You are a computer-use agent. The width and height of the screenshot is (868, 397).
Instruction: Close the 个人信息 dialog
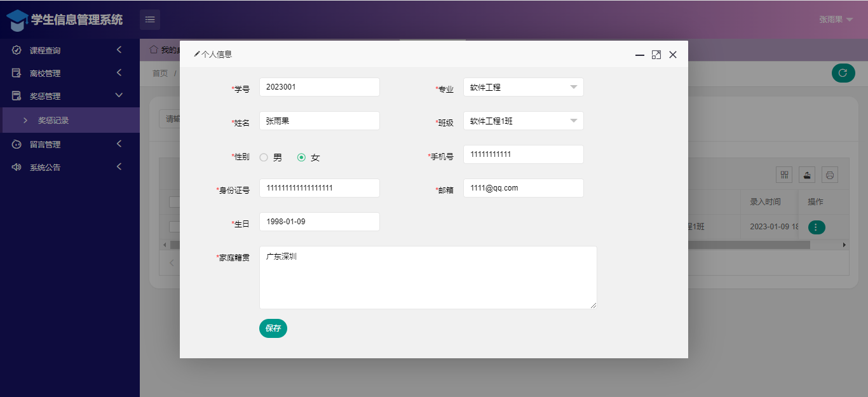tap(673, 55)
